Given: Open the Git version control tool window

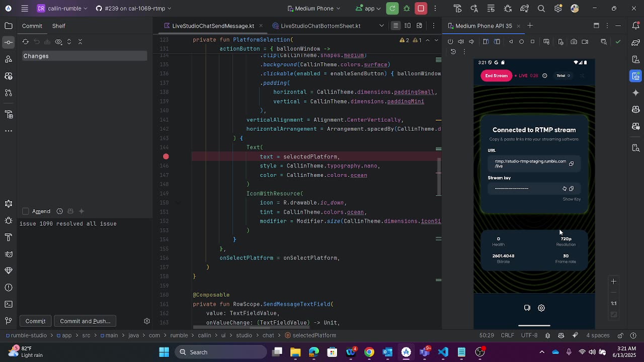Looking at the screenshot, I should pos(9,321).
